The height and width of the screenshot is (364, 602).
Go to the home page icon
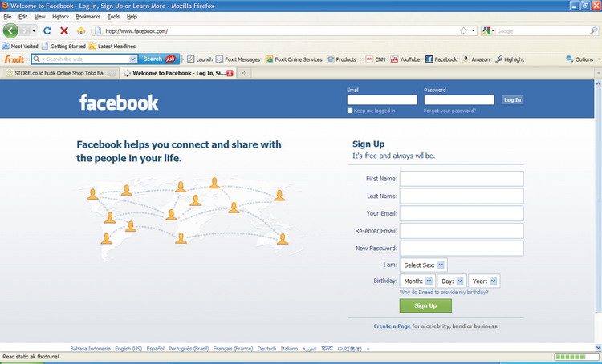coord(81,30)
